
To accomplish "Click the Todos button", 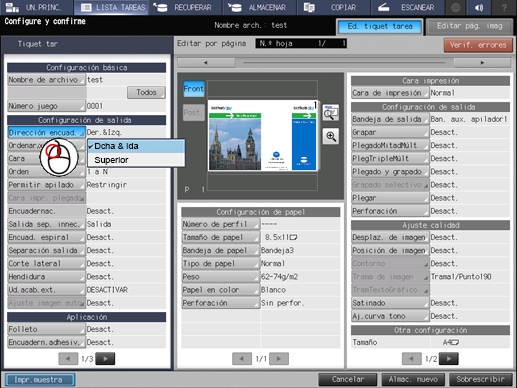I will 146,92.
